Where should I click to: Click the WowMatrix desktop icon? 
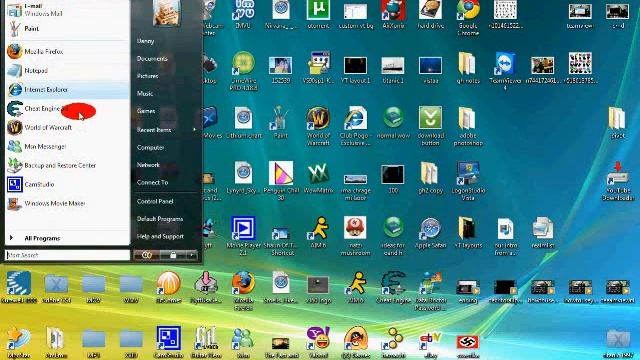click(318, 177)
